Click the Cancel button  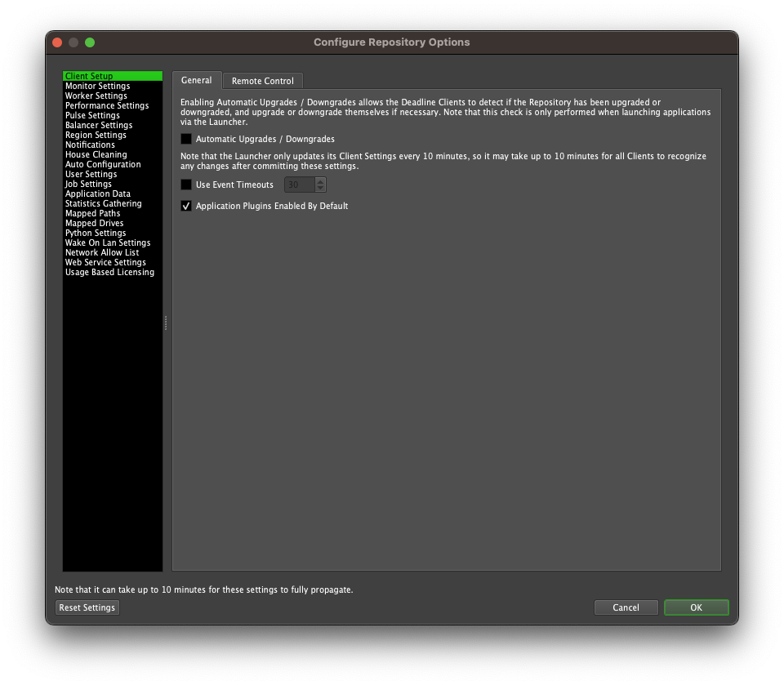pos(626,607)
